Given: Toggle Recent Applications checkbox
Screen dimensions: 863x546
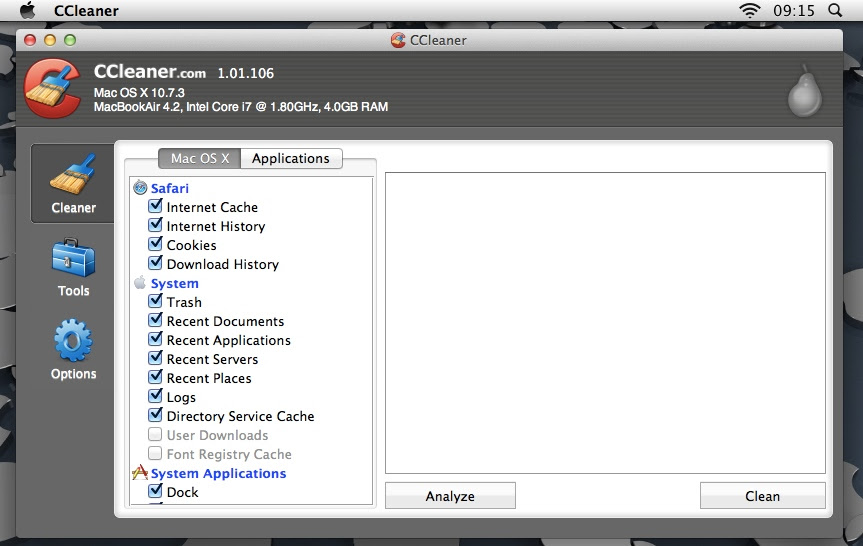Looking at the screenshot, I should (155, 339).
